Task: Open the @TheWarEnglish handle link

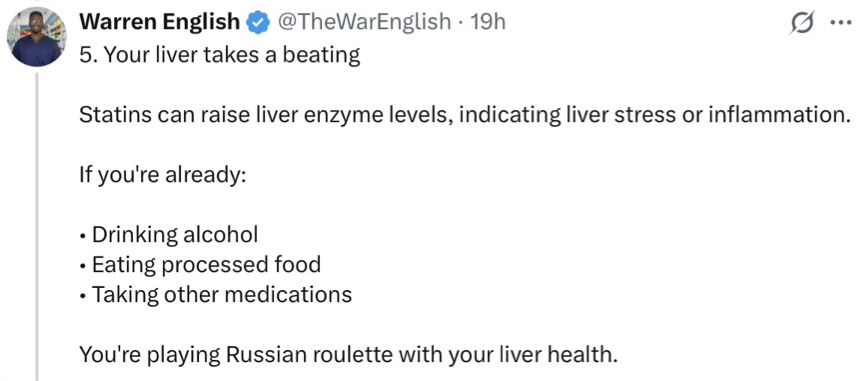Action: 363,22
